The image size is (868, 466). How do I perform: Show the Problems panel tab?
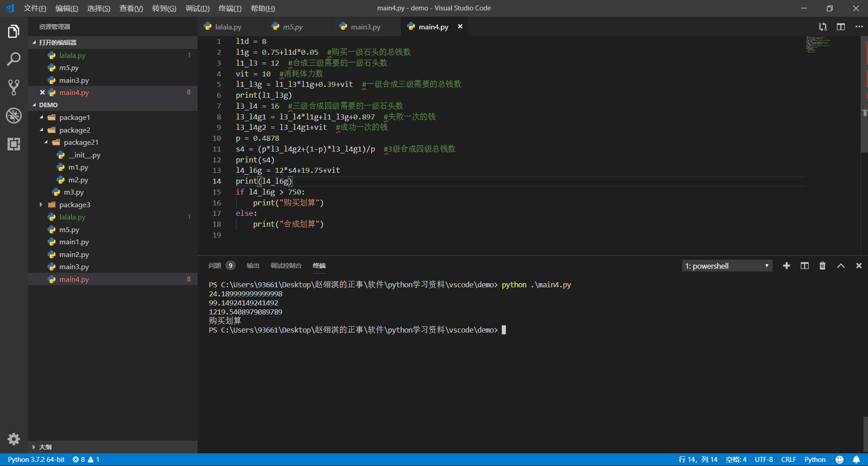point(222,266)
